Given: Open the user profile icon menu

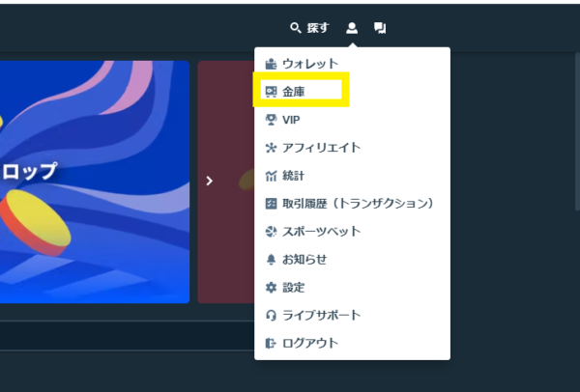Looking at the screenshot, I should point(352,28).
